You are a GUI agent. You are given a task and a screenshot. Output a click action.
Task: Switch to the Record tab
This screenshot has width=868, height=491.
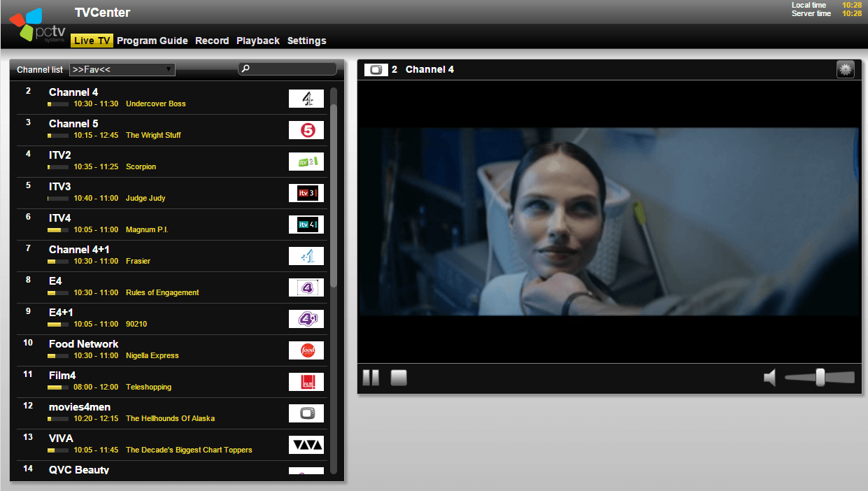(212, 41)
